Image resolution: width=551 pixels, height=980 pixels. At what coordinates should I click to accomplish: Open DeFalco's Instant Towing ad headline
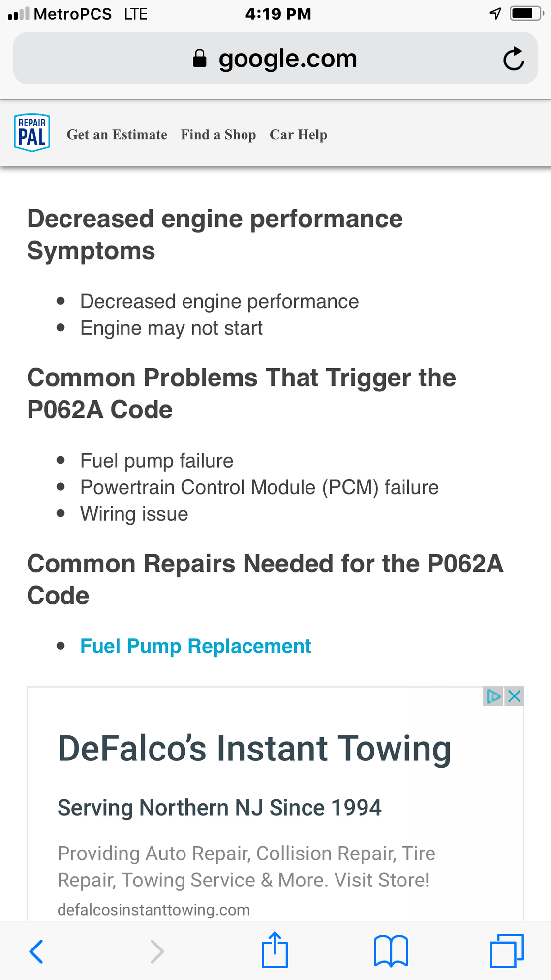254,749
